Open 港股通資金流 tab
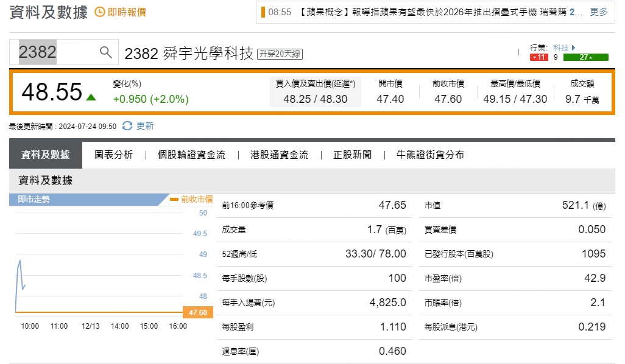 (x=279, y=155)
